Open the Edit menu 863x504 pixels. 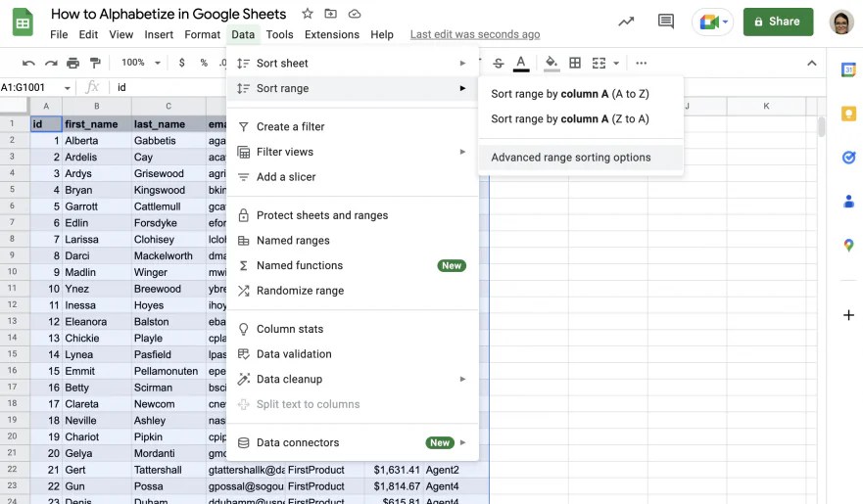coord(88,34)
